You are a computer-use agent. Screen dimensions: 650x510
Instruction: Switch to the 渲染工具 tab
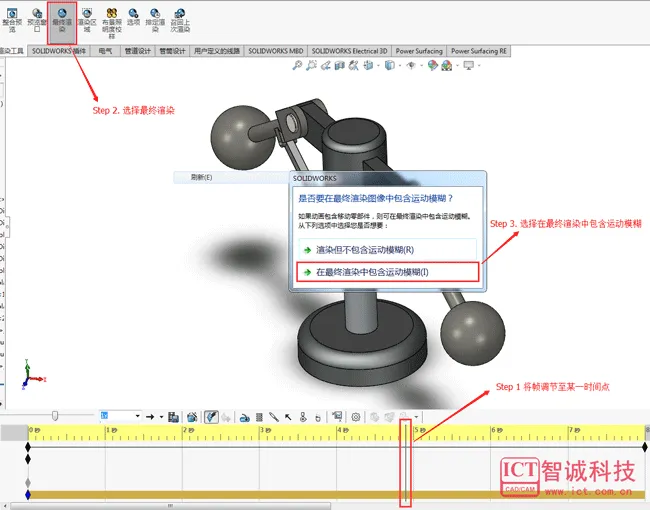pyautogui.click(x=12, y=51)
